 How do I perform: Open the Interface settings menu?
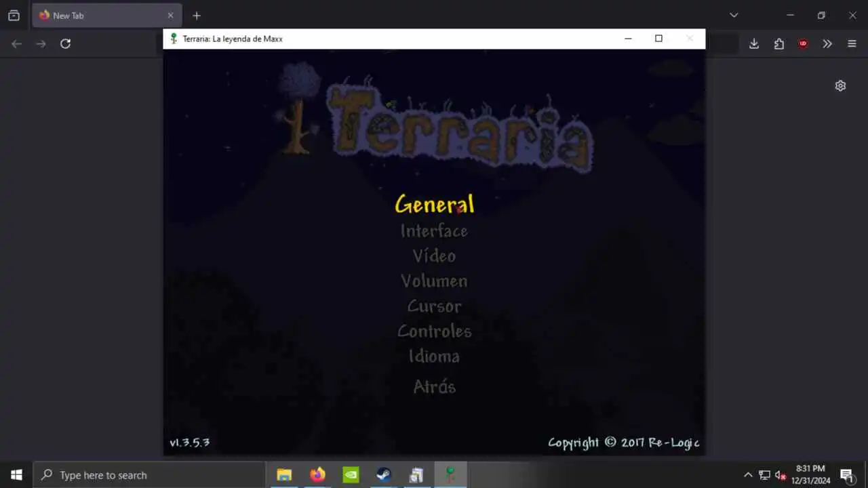click(x=434, y=231)
